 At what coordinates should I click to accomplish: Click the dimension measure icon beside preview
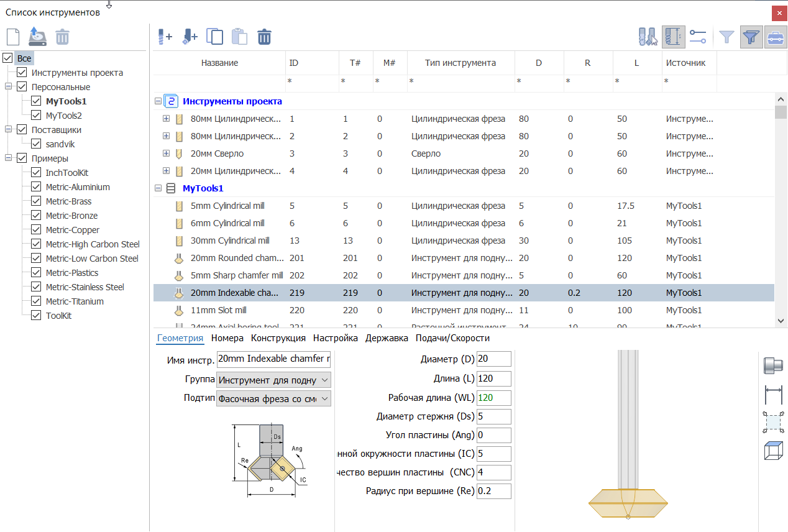coord(773,393)
